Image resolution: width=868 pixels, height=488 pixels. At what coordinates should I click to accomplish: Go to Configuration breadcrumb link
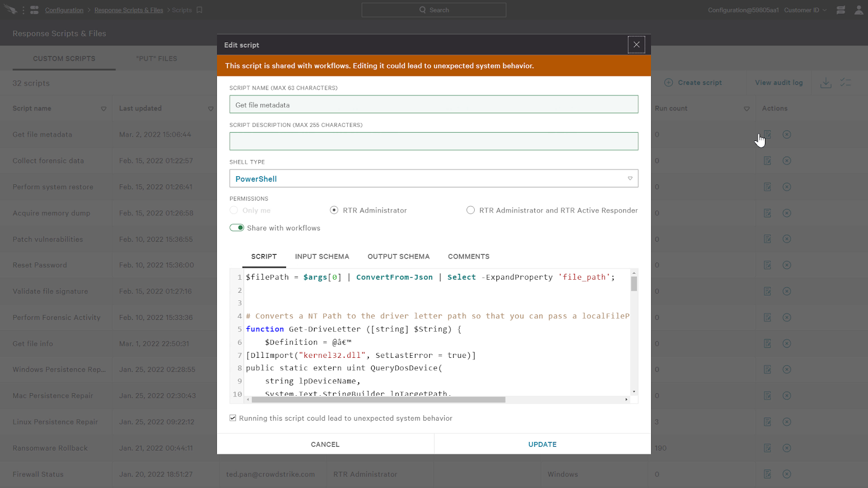[64, 10]
